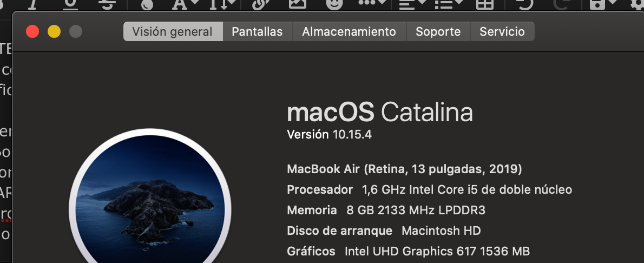644x263 pixels.
Task: Click the Memoria 8 GB 2133 MHz LPDDR3 line
Action: coord(386,210)
